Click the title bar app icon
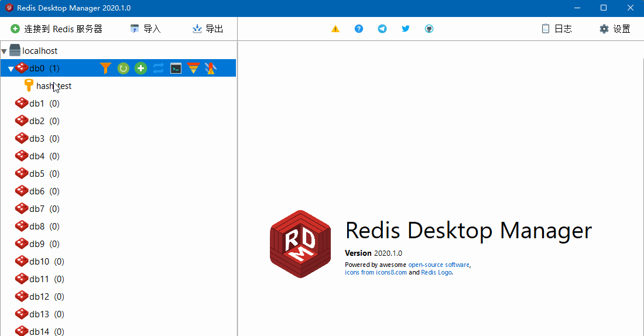The image size is (644, 336). [9, 8]
